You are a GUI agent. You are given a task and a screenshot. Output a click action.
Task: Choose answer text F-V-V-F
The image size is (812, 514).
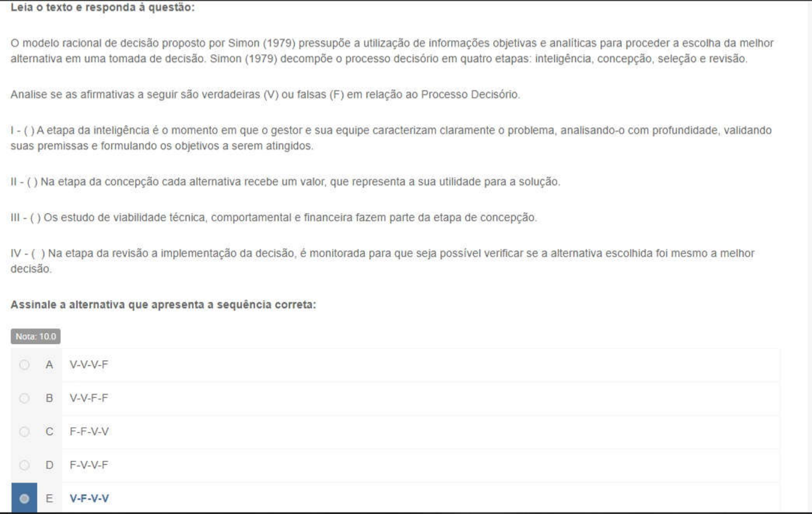pos(89,465)
